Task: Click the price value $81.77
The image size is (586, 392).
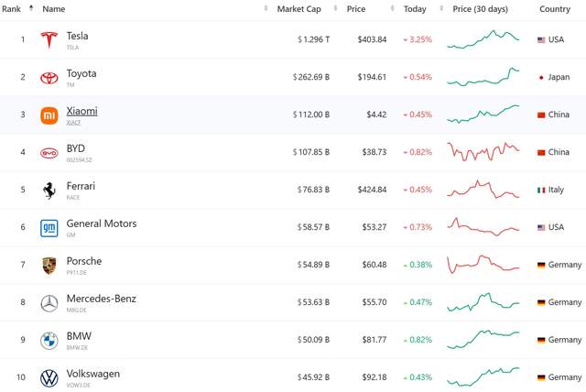Action: (x=374, y=340)
